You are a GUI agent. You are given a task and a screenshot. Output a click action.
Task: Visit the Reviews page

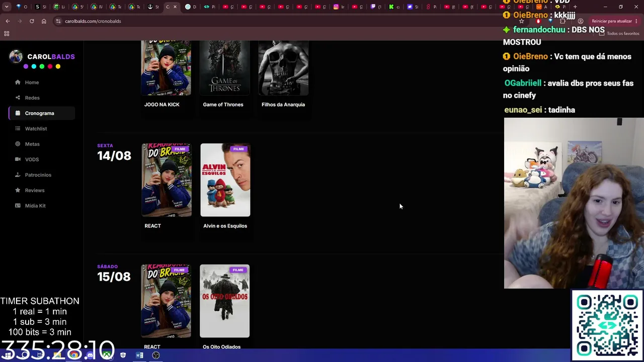pyautogui.click(x=35, y=191)
